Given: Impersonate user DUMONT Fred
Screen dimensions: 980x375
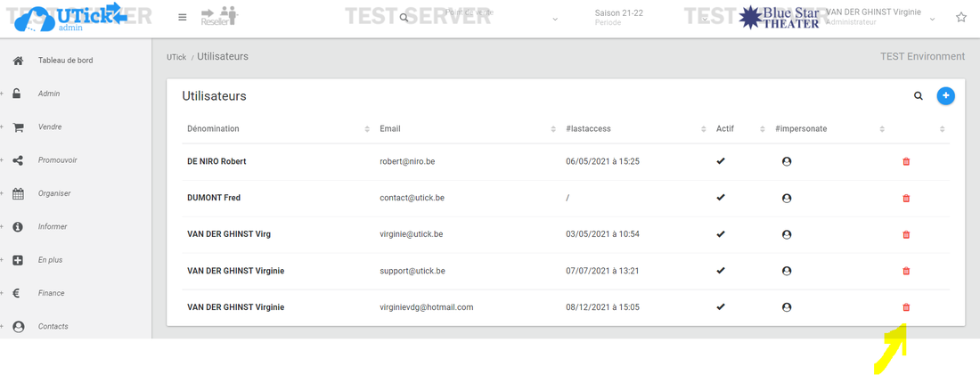Looking at the screenshot, I should click(x=787, y=198).
